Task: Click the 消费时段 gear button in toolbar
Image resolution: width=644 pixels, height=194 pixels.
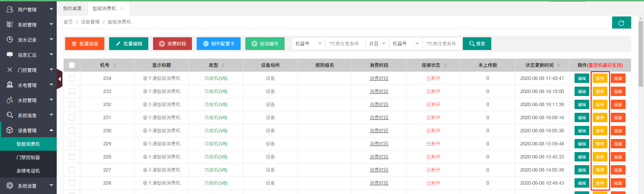Action: click(172, 44)
